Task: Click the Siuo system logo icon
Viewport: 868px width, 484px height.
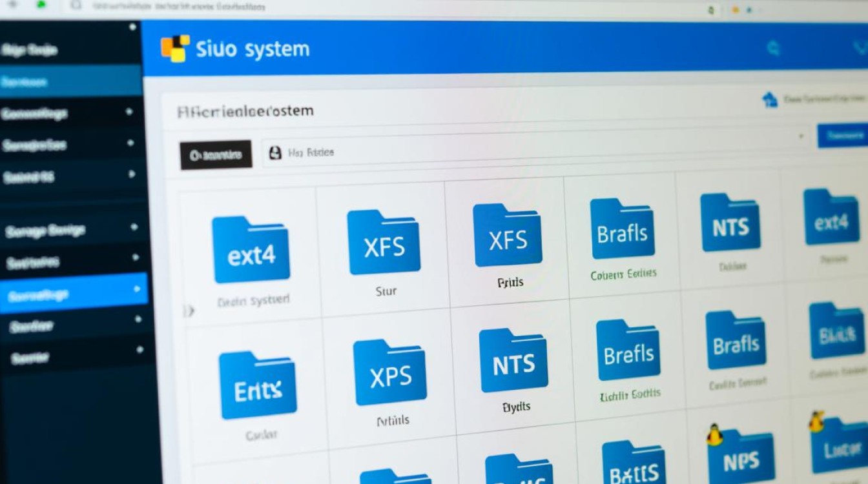Action: click(175, 49)
